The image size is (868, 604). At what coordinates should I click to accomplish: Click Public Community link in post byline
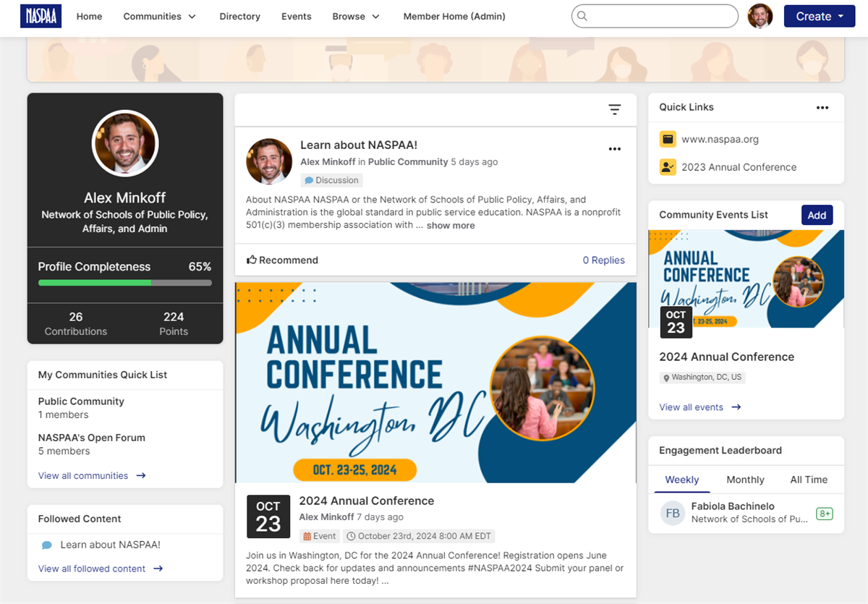coord(408,162)
